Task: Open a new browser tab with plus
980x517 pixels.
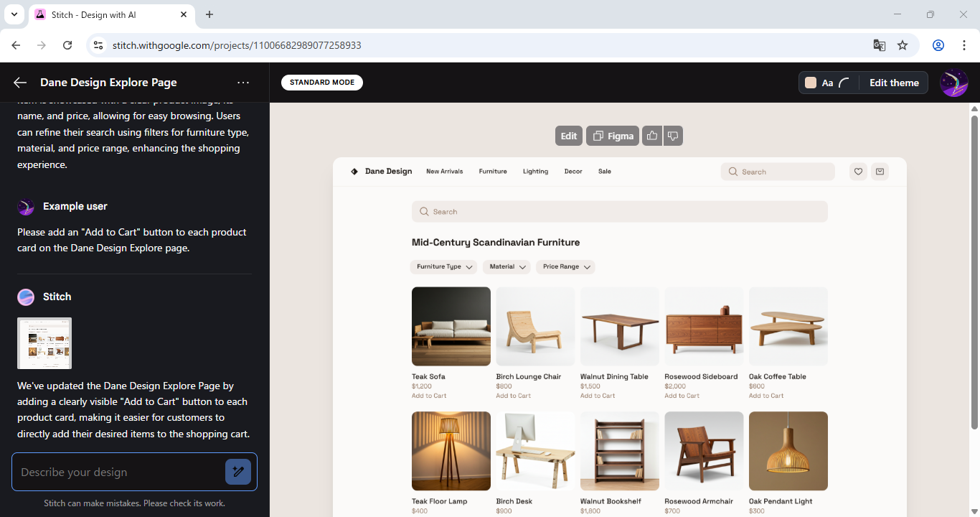Action: tap(209, 14)
